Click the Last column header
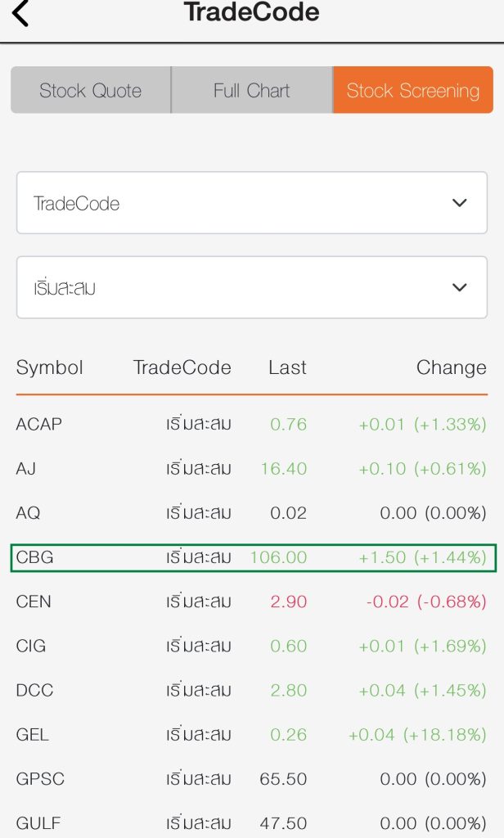The height and width of the screenshot is (838, 504). [x=287, y=367]
